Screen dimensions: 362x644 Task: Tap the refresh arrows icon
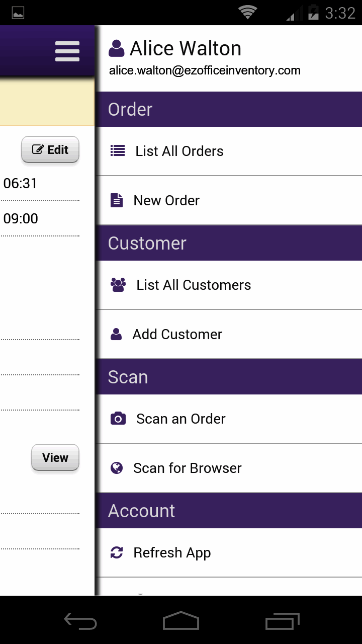click(x=117, y=552)
